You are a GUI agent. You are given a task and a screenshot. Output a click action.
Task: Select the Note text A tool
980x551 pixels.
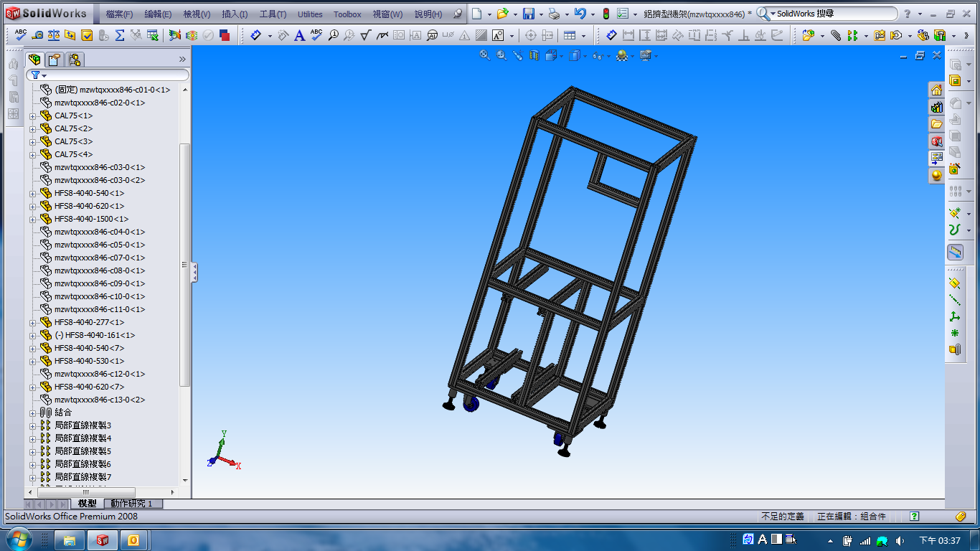click(x=300, y=34)
